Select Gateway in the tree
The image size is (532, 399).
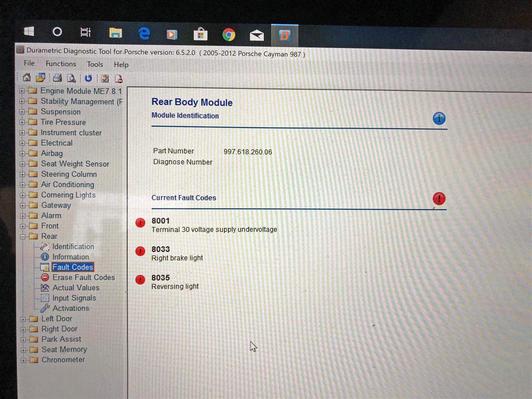56,205
